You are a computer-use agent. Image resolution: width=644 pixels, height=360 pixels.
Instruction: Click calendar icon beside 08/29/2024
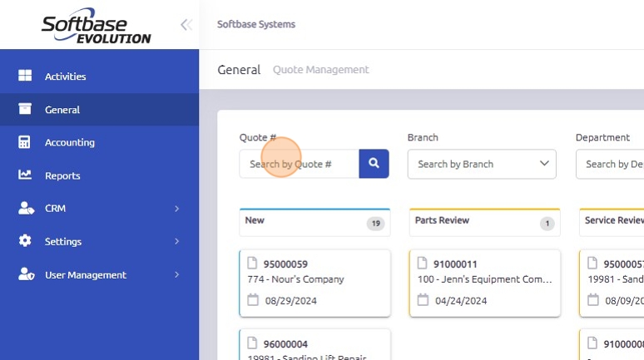pos(253,300)
